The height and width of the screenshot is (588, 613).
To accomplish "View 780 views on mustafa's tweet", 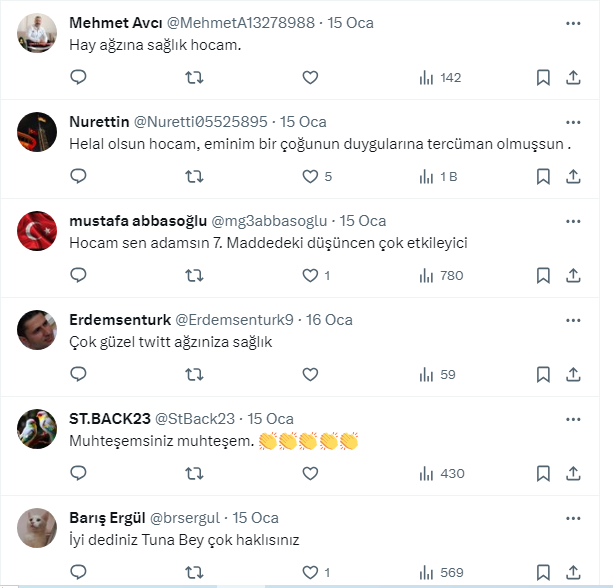I will click(x=440, y=275).
